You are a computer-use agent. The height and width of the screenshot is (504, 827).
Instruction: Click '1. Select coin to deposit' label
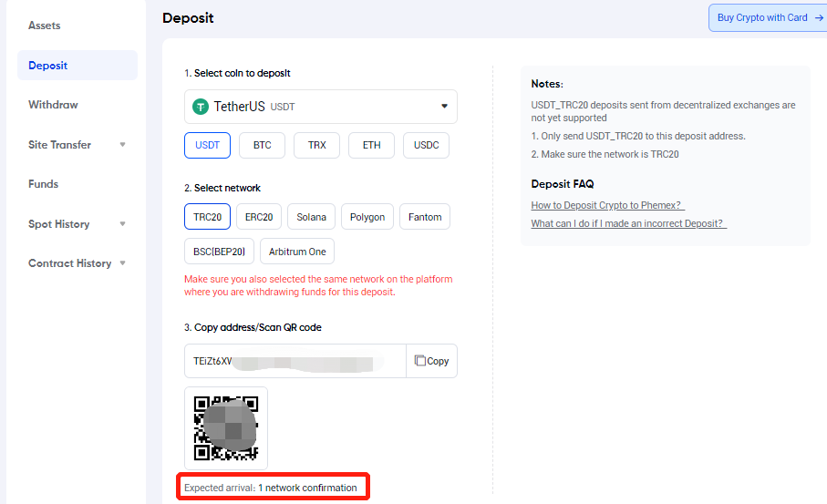(x=237, y=73)
